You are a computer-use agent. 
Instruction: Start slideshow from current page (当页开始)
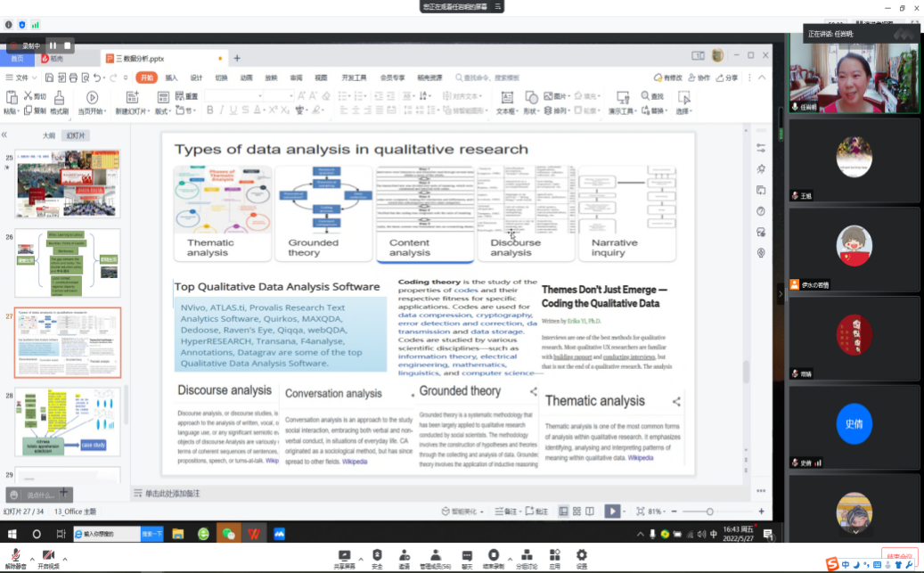92,97
